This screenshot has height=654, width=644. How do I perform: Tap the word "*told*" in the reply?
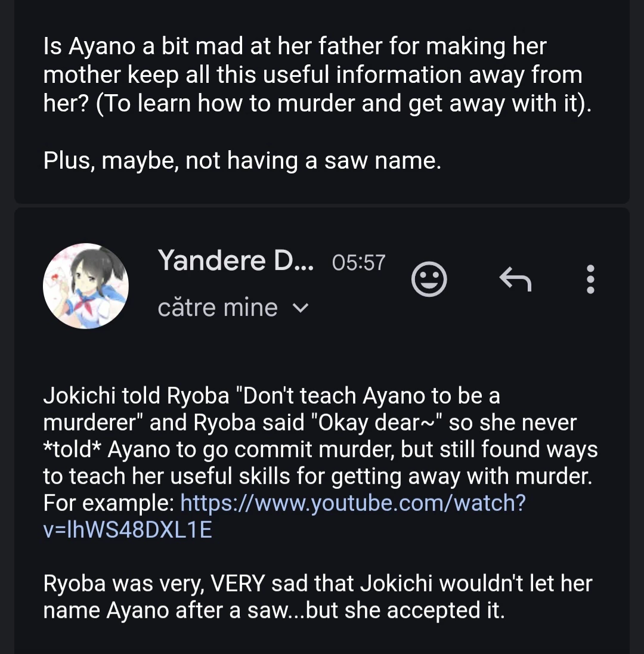[72, 450]
